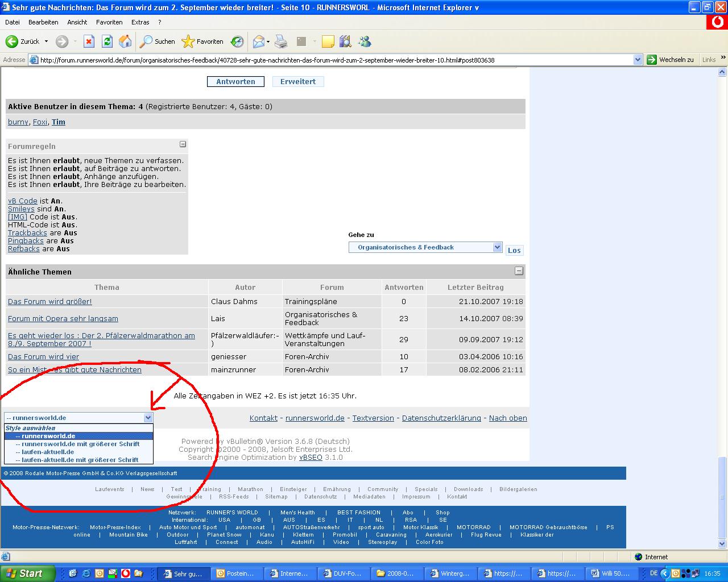The width and height of the screenshot is (728, 582).
Task: Go to the browser home page
Action: [x=125, y=41]
